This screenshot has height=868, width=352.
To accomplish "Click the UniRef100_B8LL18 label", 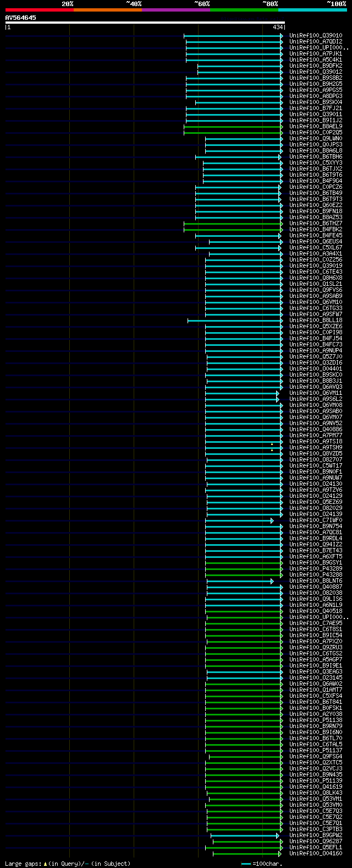I will (x=316, y=321).
